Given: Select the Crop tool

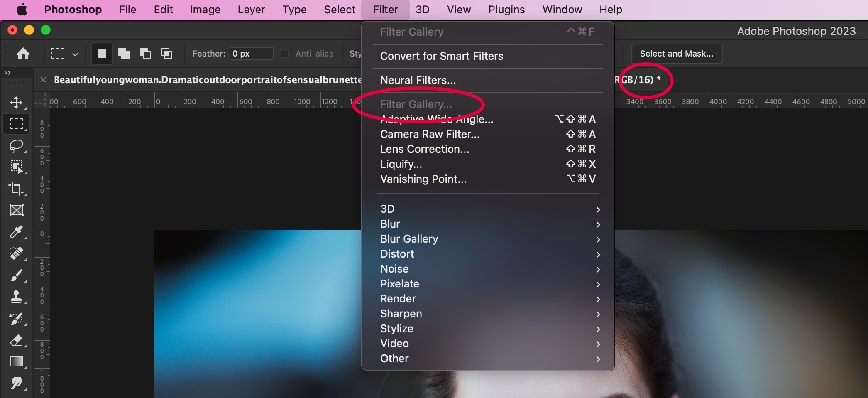Looking at the screenshot, I should point(16,189).
